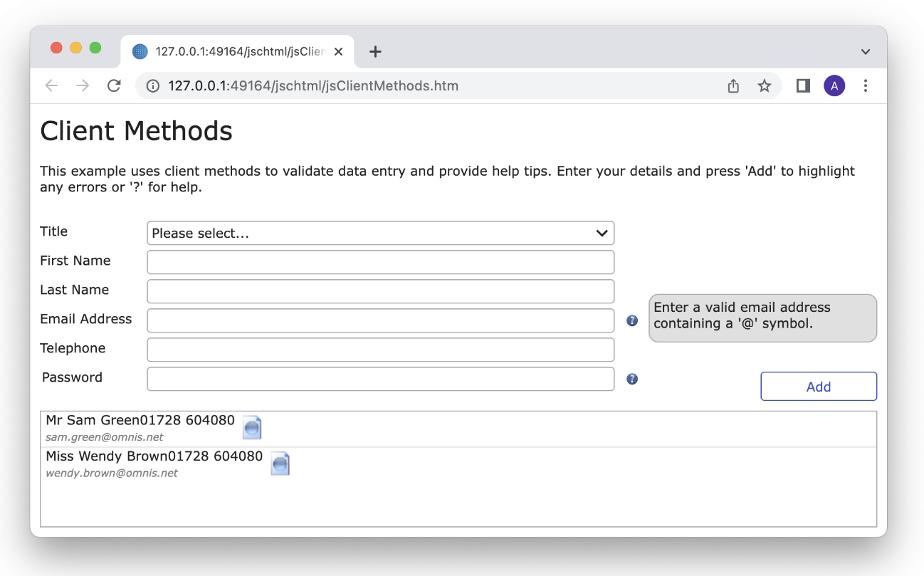Screen dimensions: 924x576
Task: Click the browser address bar URL
Action: (313, 86)
